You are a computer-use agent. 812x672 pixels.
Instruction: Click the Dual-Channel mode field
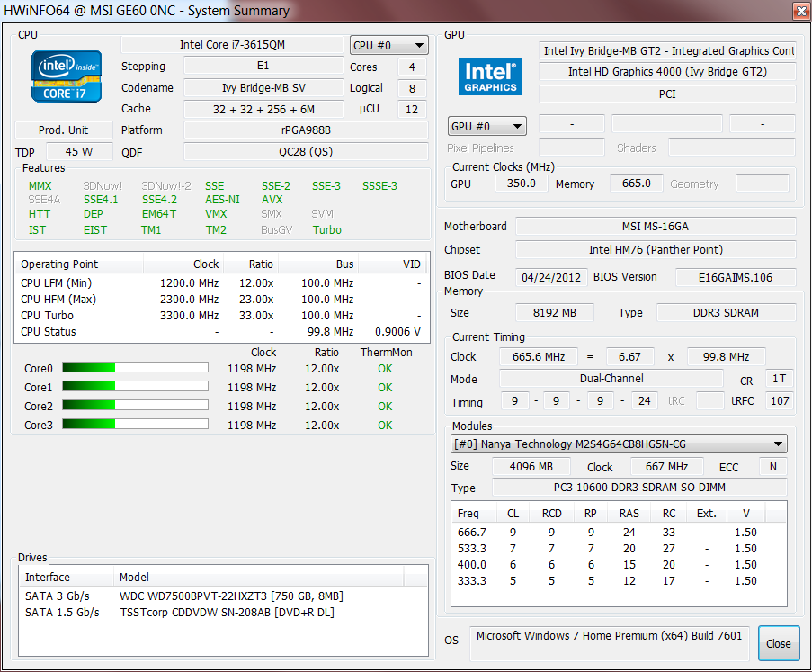click(x=611, y=378)
